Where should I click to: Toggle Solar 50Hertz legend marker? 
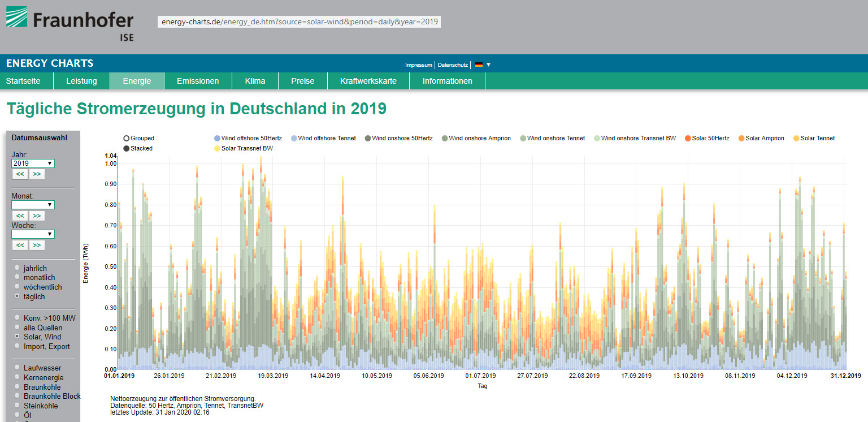(688, 139)
